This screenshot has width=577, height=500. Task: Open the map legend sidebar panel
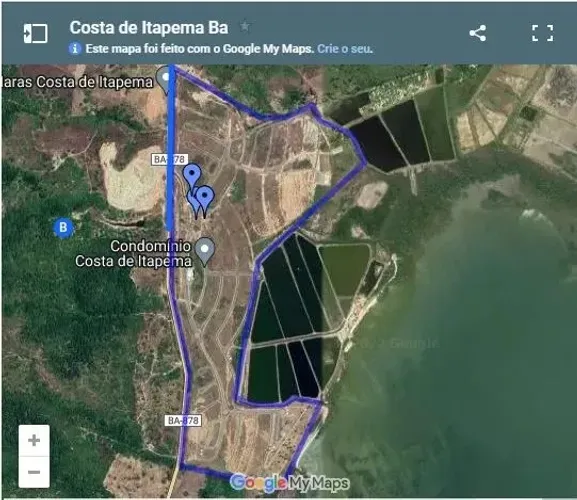tap(35, 33)
